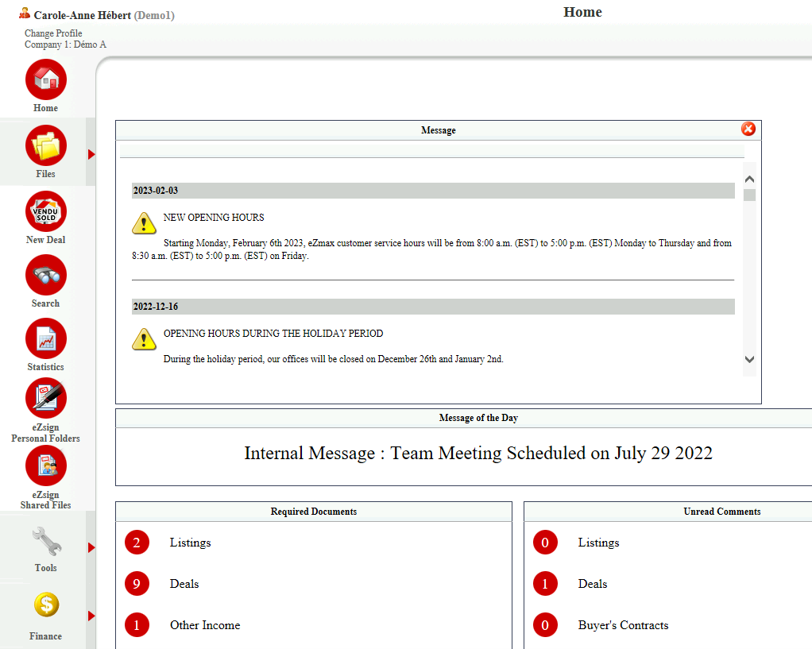Image resolution: width=812 pixels, height=649 pixels.
Task: Click the Other Income count badge
Action: click(137, 625)
